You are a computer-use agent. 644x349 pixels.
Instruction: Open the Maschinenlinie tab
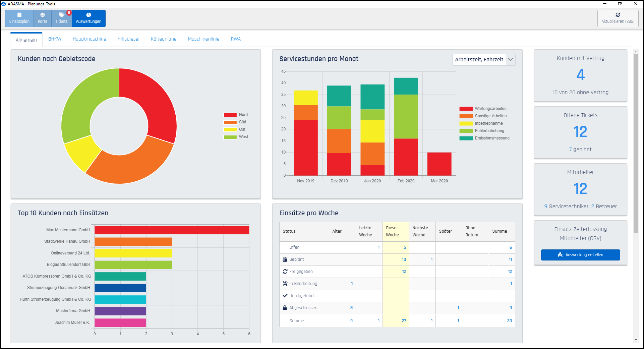(203, 39)
